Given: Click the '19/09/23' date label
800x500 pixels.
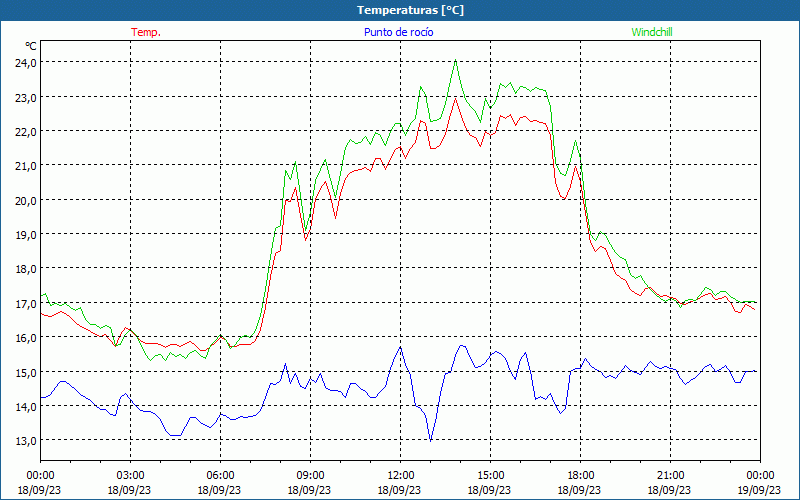Looking at the screenshot, I should tap(759, 490).
